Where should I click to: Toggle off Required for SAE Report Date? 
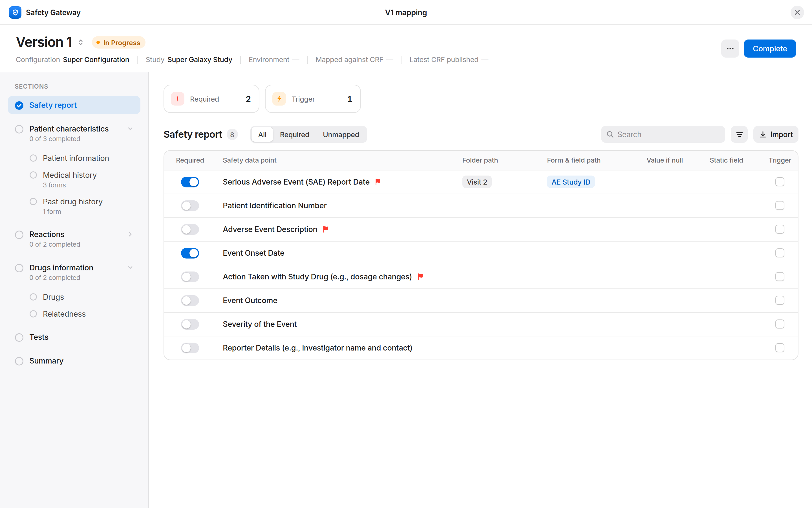pos(190,182)
